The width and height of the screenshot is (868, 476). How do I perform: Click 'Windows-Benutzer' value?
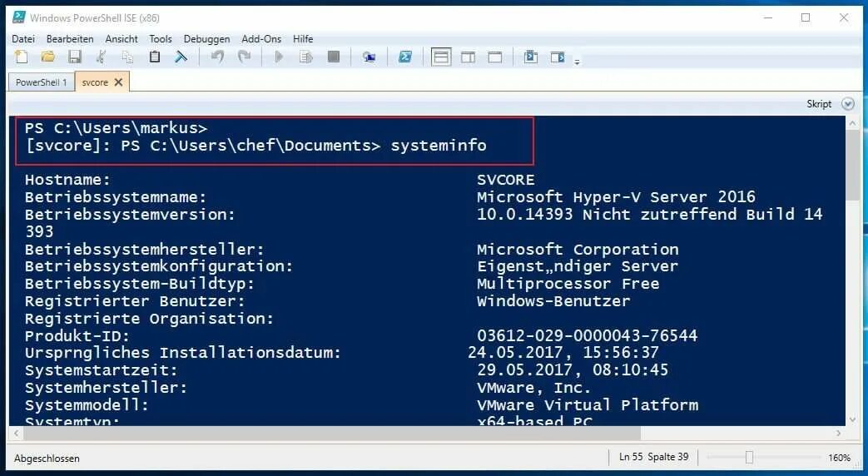(x=553, y=301)
